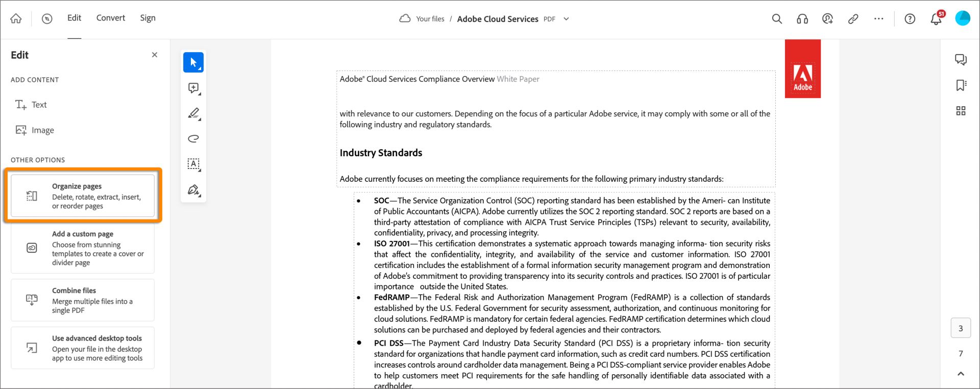This screenshot has height=389, width=980.
Task: Open the share with others icon
Action: 828,19
